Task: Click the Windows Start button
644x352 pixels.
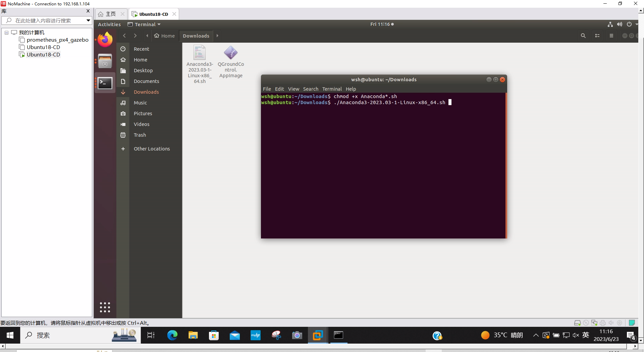Action: pyautogui.click(x=10, y=335)
